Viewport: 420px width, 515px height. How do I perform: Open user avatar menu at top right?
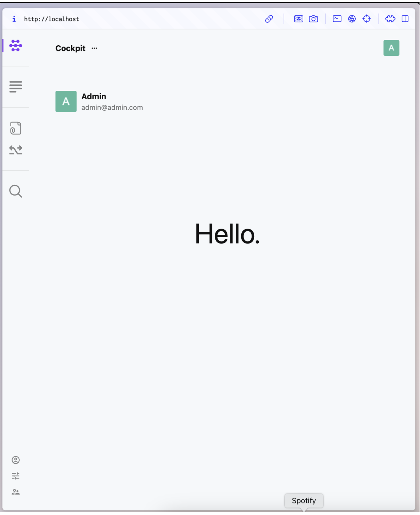tap(391, 48)
